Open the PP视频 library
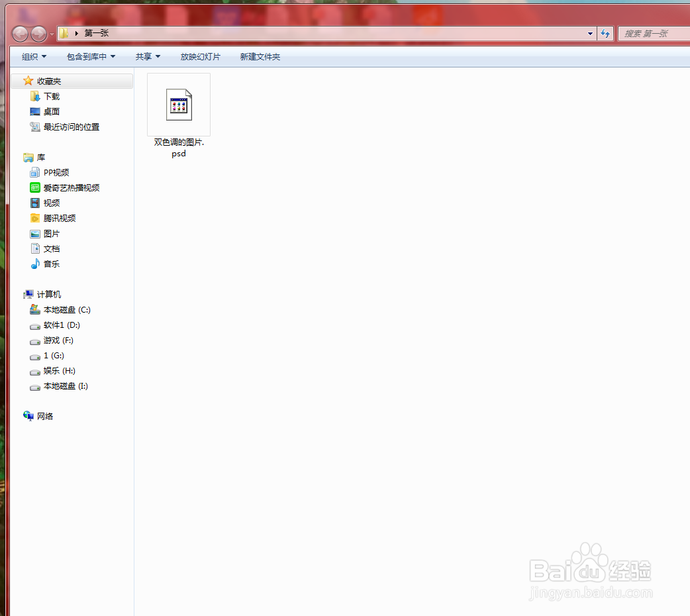 pyautogui.click(x=56, y=173)
